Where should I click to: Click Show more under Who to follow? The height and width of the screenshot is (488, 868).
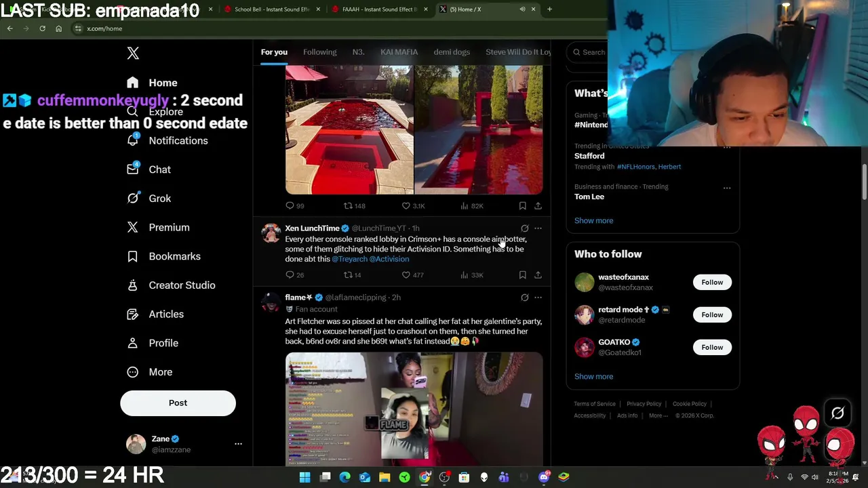pos(593,376)
